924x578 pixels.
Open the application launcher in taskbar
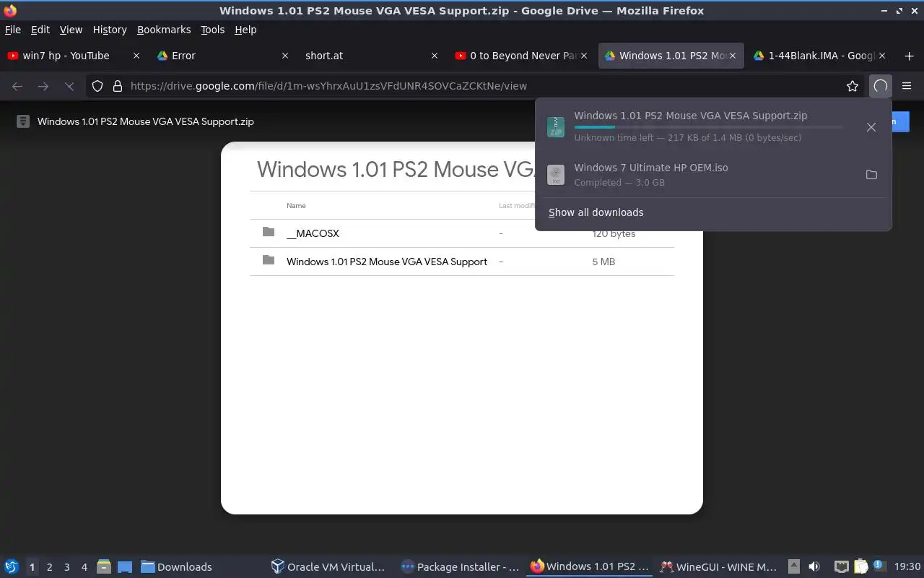coord(12,566)
